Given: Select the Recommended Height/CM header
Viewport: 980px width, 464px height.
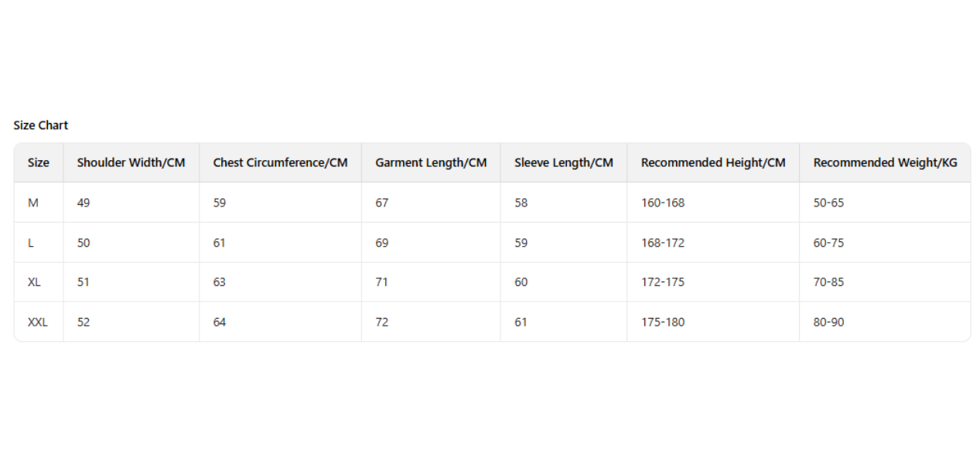Looking at the screenshot, I should pyautogui.click(x=712, y=162).
